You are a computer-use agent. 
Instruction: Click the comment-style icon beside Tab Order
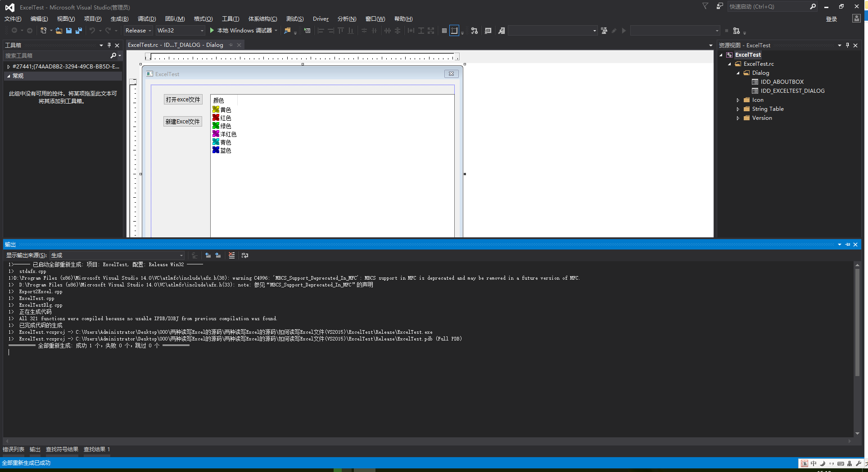click(488, 31)
